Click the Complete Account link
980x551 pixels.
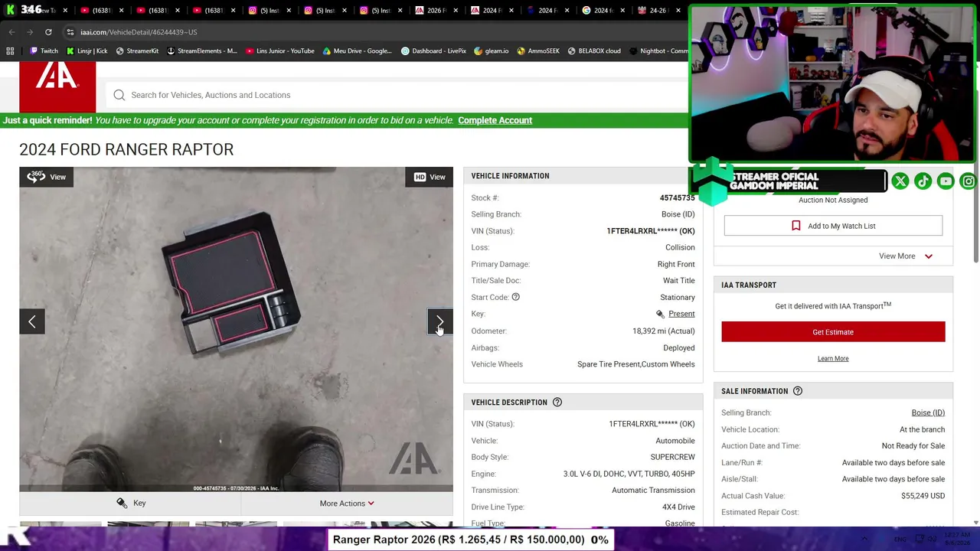tap(495, 120)
